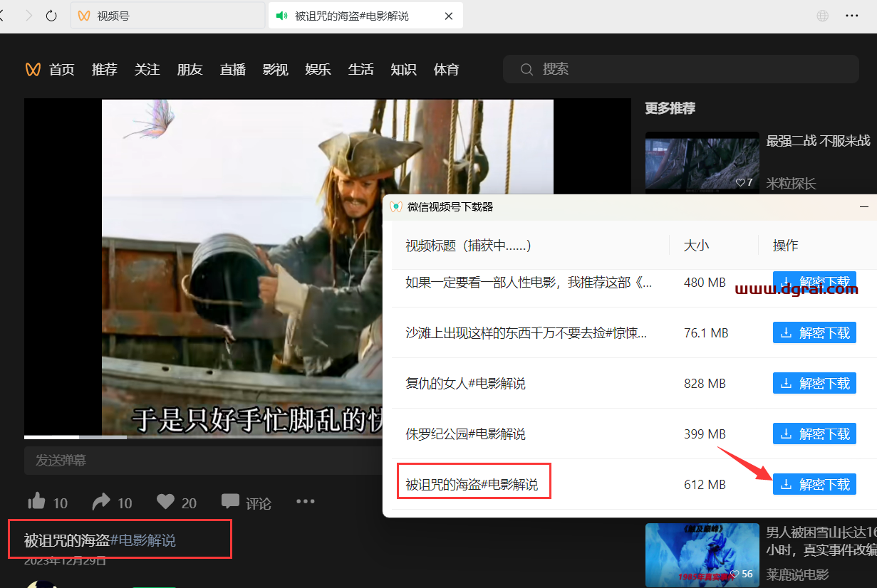Open the 影视 navigation item
877x588 pixels.
[x=276, y=70]
